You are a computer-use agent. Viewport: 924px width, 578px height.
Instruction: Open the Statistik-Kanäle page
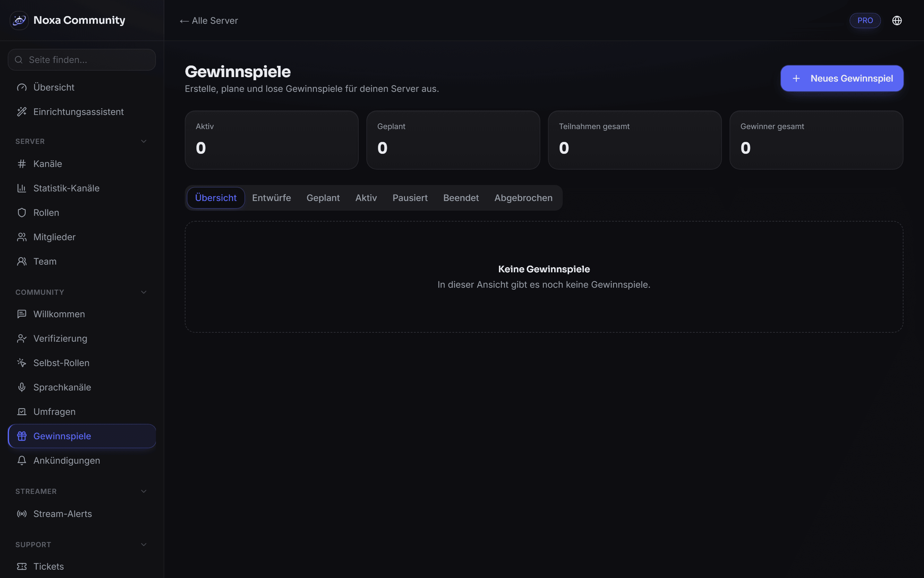coord(82,188)
